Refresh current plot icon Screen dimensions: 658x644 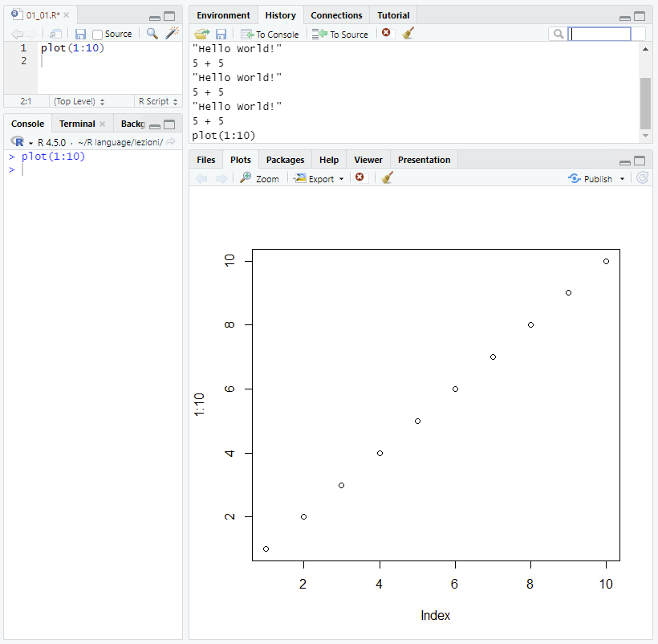pos(643,178)
